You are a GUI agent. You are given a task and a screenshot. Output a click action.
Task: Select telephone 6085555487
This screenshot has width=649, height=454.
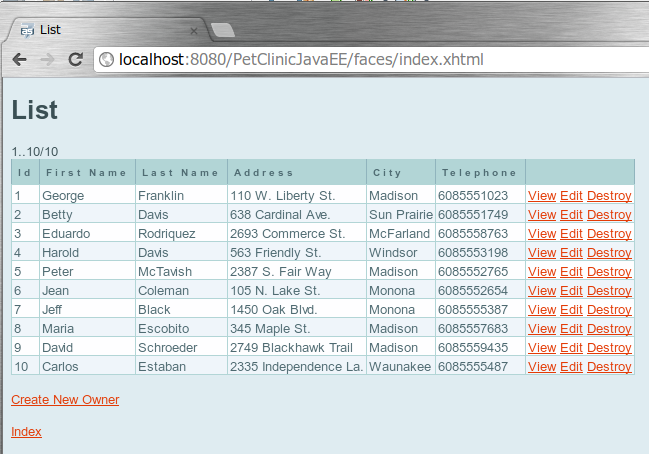(x=473, y=367)
